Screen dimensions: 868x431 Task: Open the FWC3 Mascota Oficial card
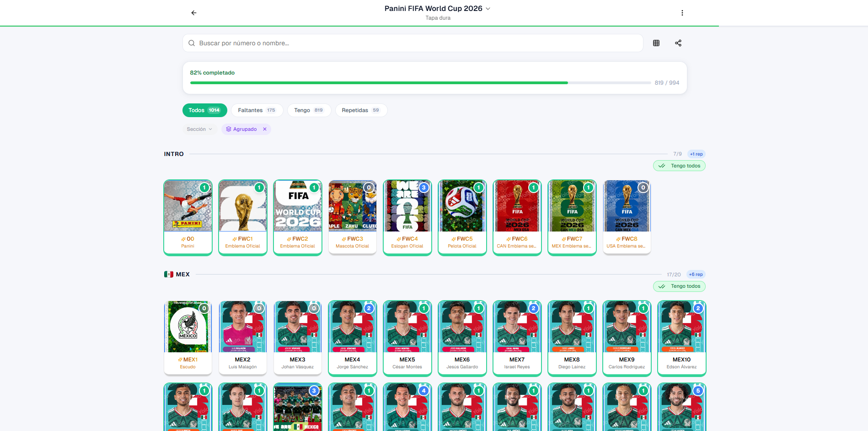(x=353, y=217)
